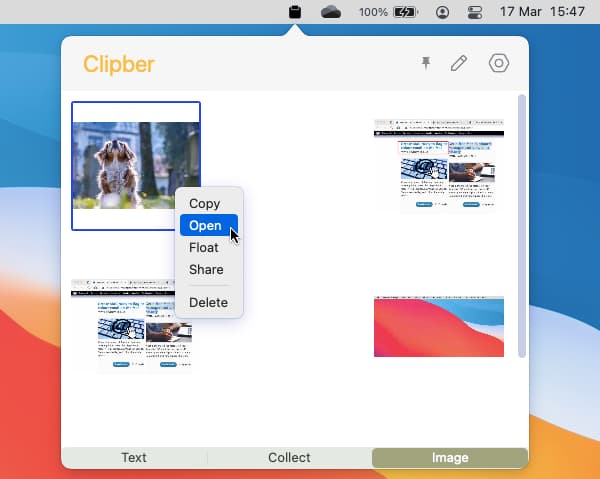Pin the Clipber window with pushpin icon
This screenshot has width=600, height=479.
(x=426, y=63)
